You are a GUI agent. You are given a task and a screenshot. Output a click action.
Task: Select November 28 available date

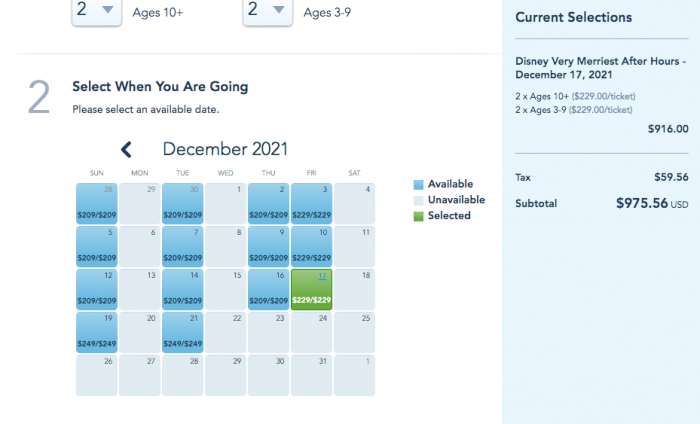coord(96,202)
